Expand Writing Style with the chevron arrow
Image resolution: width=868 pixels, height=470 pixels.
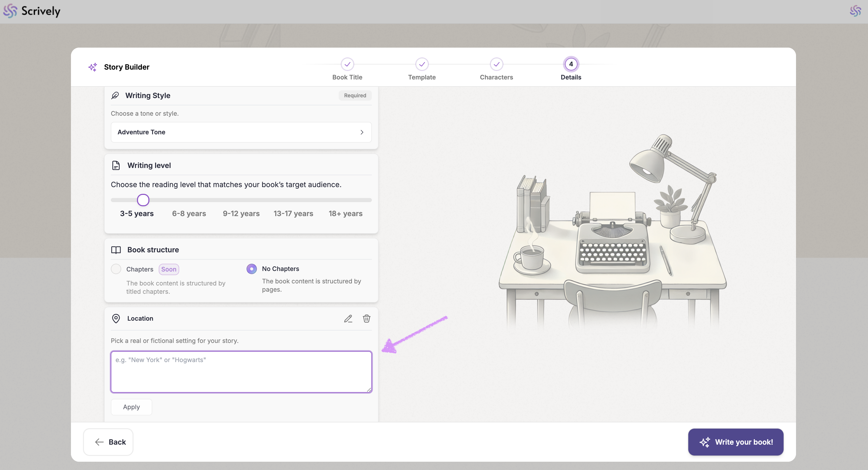coord(361,132)
